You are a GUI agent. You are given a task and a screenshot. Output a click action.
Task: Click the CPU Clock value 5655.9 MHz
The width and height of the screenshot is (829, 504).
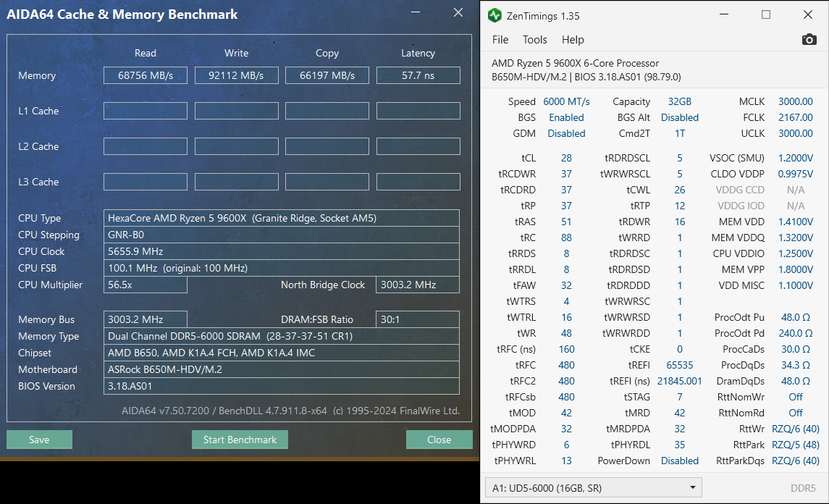tap(281, 251)
